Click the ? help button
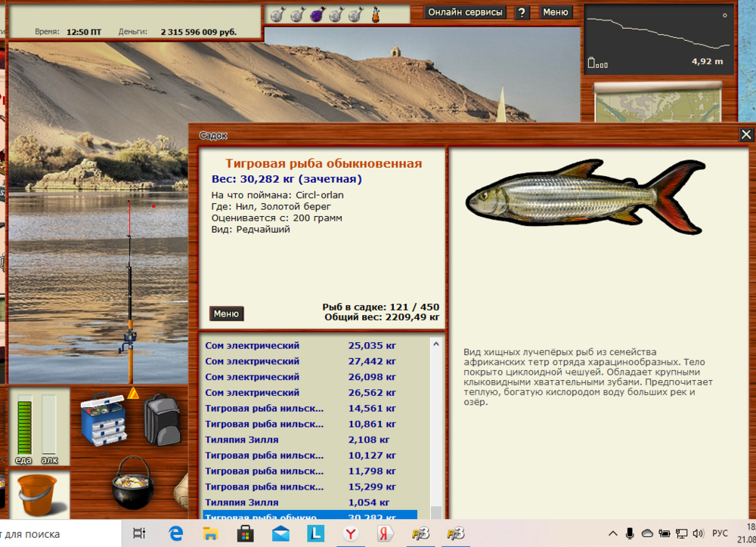 click(522, 12)
